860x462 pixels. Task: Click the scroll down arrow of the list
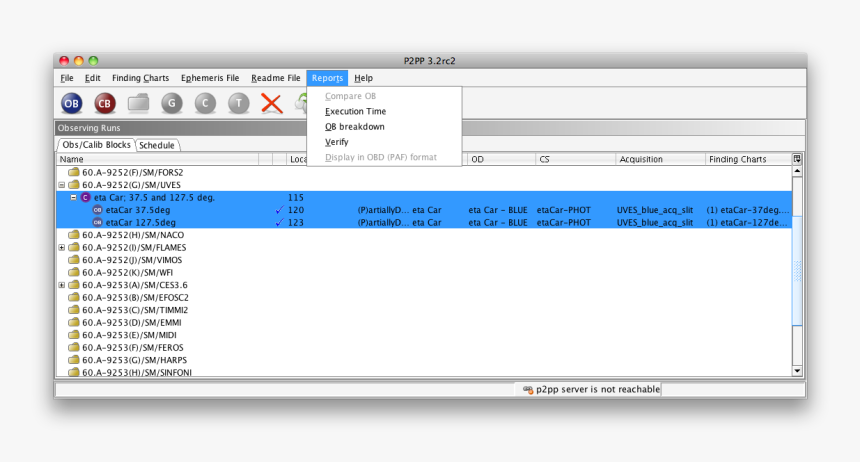tap(797, 370)
